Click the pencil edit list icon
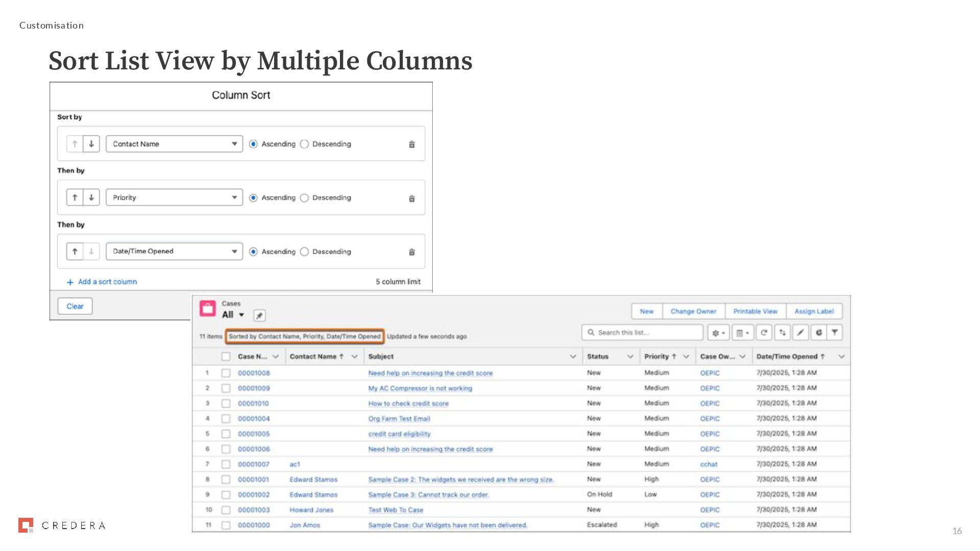This screenshot has height=551, width=980. [x=800, y=333]
